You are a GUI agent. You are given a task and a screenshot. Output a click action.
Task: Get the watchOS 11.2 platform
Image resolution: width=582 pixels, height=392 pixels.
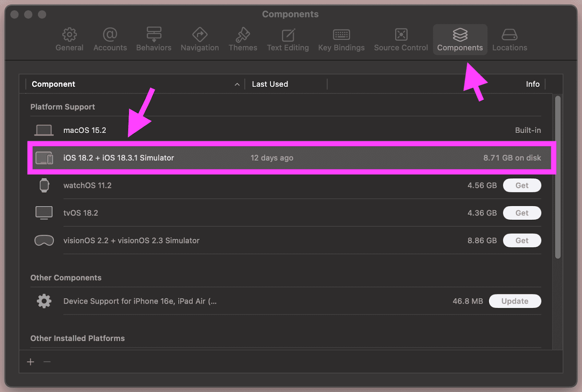(x=522, y=185)
